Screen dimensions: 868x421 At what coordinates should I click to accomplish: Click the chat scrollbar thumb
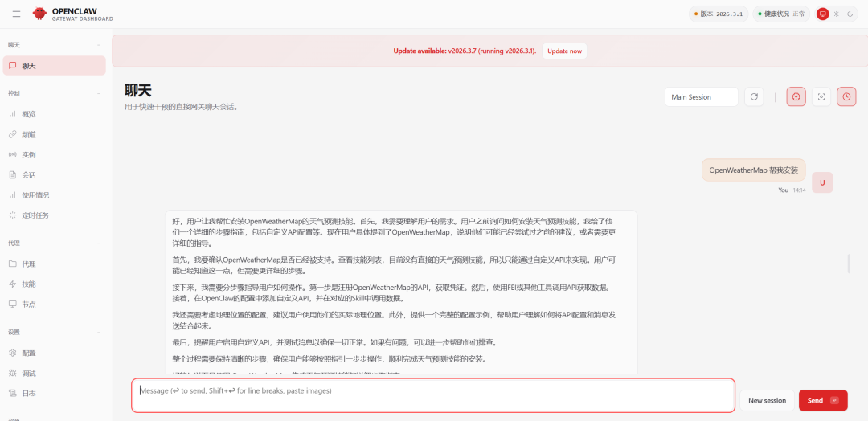[x=849, y=264]
